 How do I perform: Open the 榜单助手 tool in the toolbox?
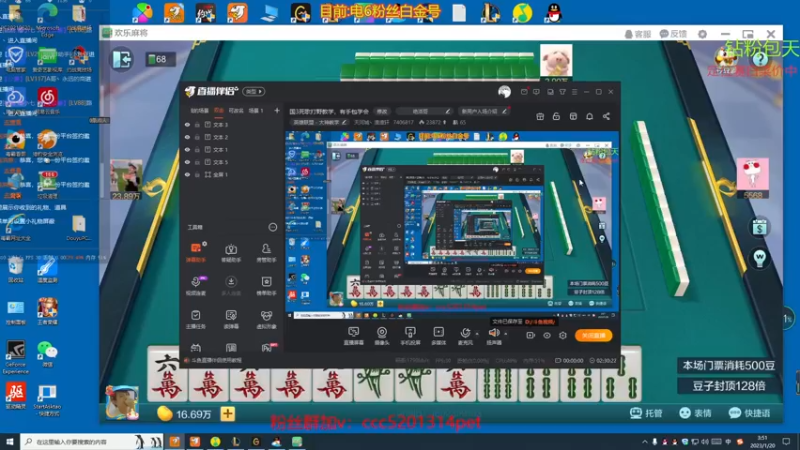coord(266,286)
